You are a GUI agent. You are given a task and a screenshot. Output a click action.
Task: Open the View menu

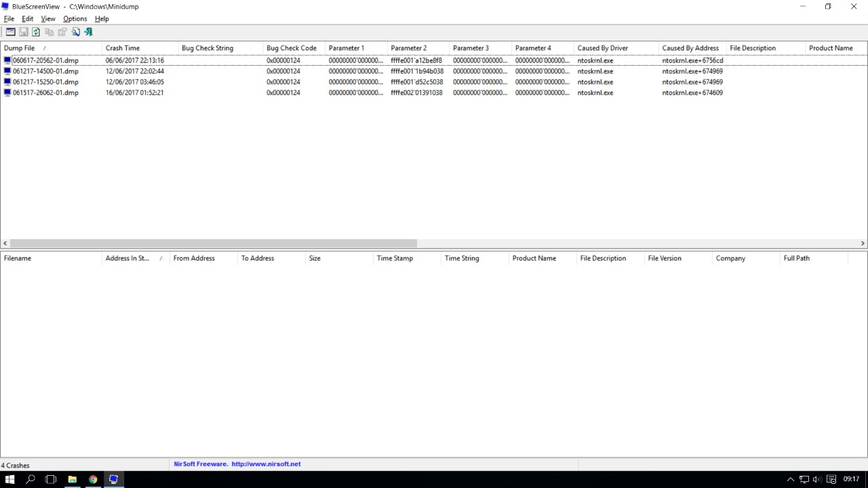(48, 19)
